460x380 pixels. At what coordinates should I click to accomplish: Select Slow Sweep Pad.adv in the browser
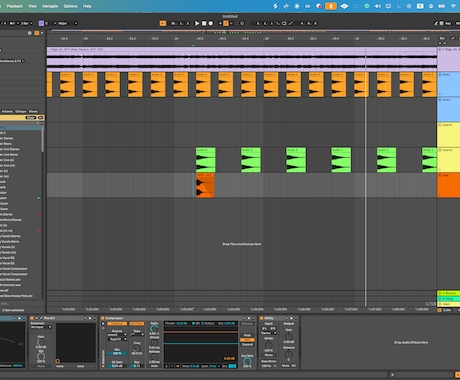point(16,296)
